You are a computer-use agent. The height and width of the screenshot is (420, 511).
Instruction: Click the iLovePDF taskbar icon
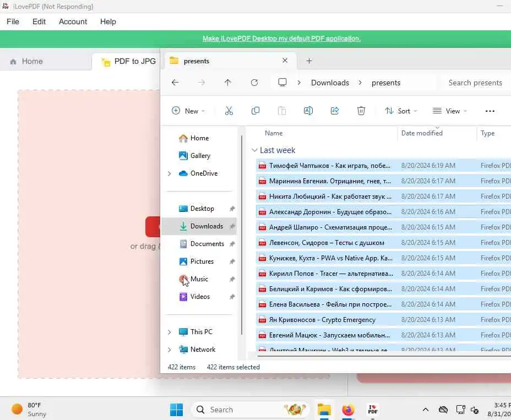pyautogui.click(x=372, y=410)
